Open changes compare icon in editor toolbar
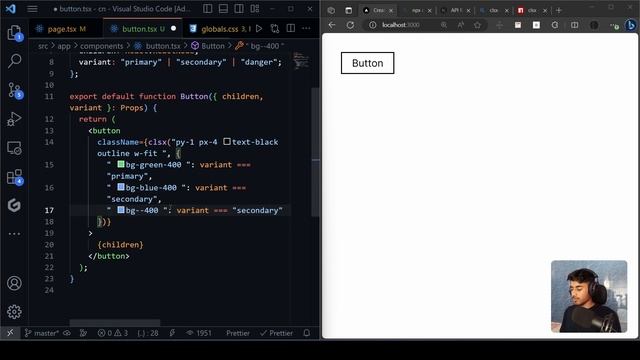Viewport: 640px width, 360px height. 275,29
